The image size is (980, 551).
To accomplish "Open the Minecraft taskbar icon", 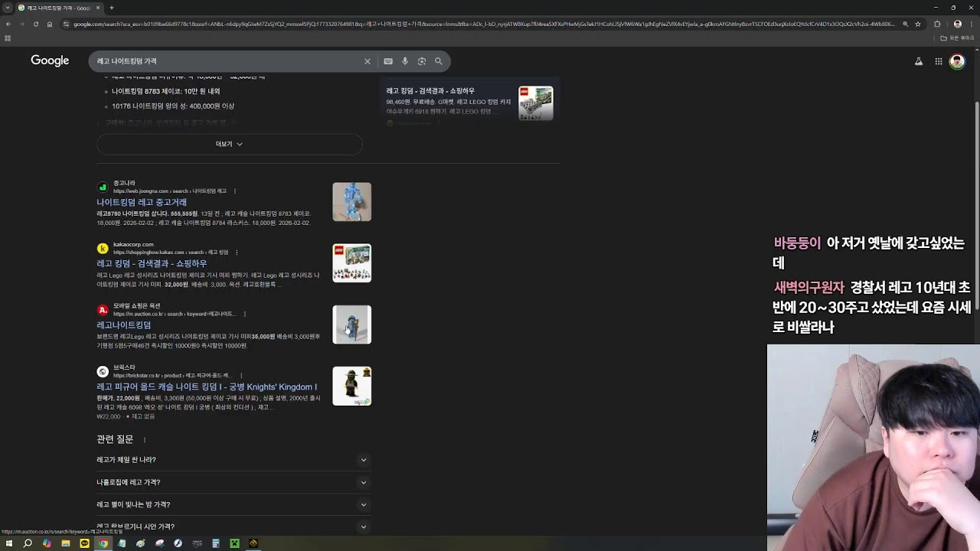I will point(234,543).
